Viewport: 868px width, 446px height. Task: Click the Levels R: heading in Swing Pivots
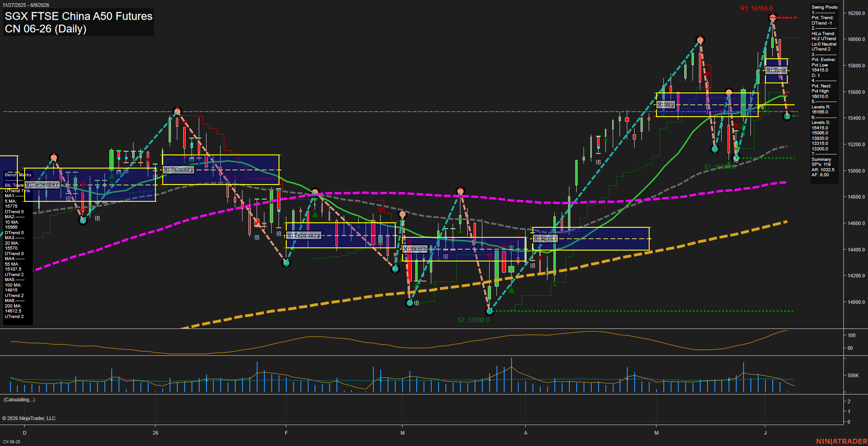(x=821, y=107)
